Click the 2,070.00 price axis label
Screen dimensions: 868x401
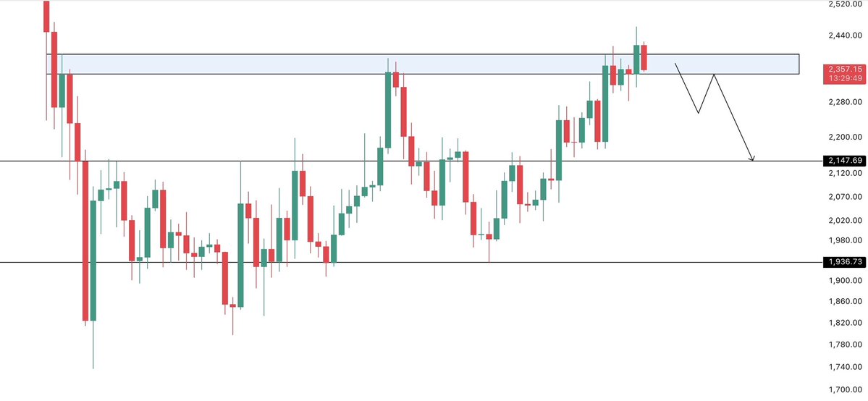tap(845, 197)
